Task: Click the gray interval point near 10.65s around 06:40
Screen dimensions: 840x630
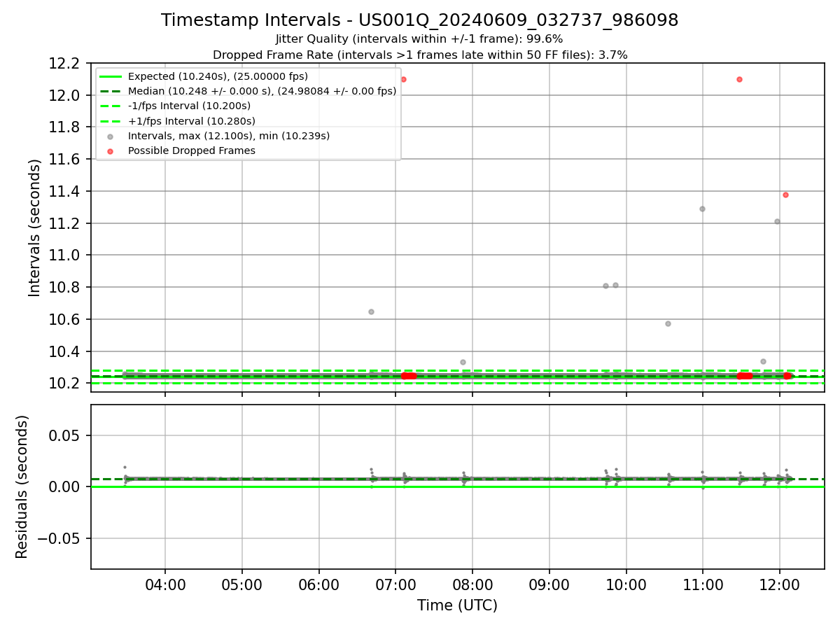Action: [x=371, y=311]
